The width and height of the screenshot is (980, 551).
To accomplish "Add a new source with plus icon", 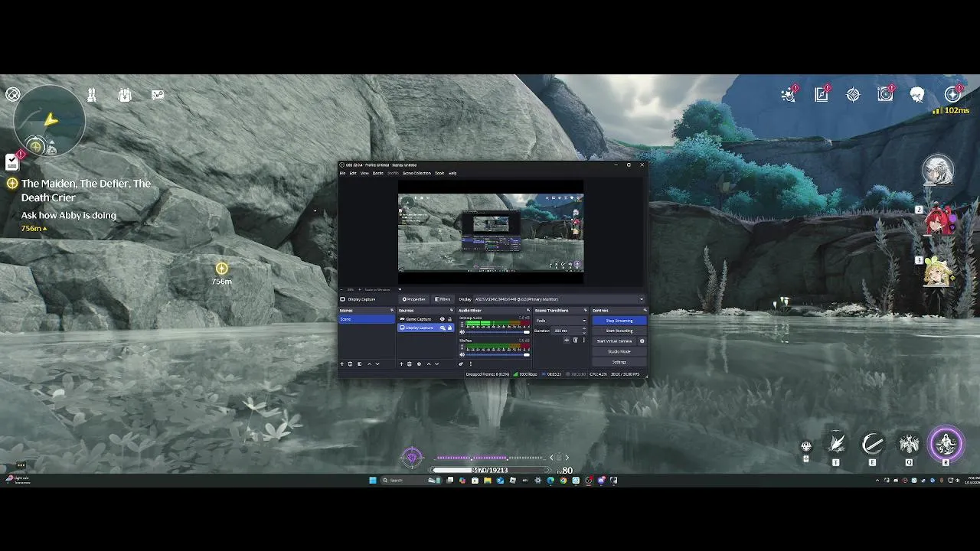I will [x=401, y=364].
